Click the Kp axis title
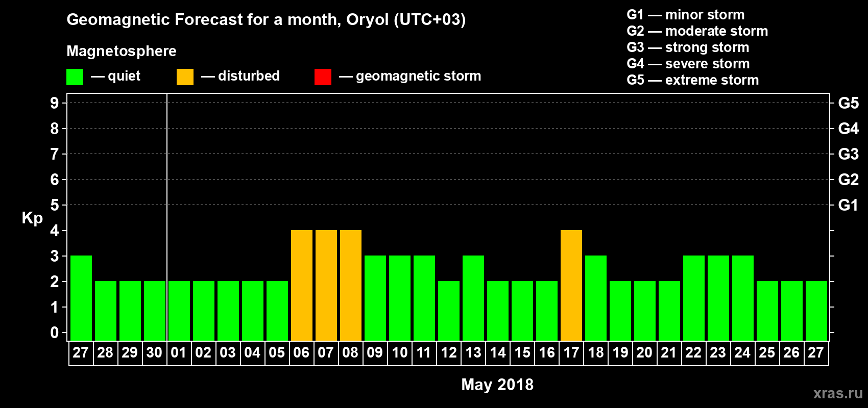Viewport: 868px width, 408px height. click(32, 218)
